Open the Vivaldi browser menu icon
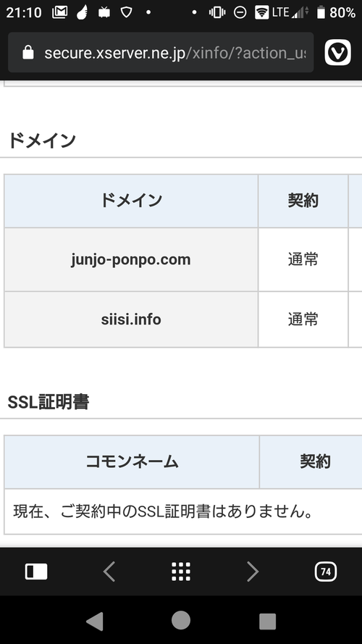362x644 pixels. [x=338, y=53]
